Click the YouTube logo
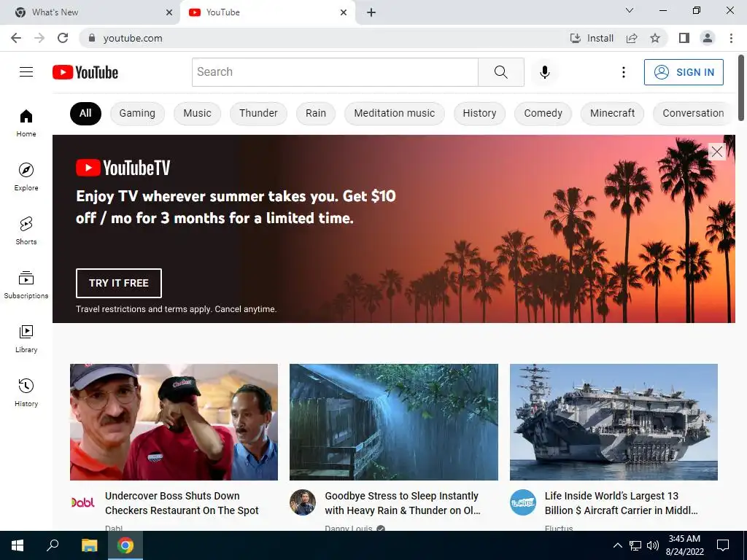This screenshot has height=560, width=747. (x=85, y=72)
